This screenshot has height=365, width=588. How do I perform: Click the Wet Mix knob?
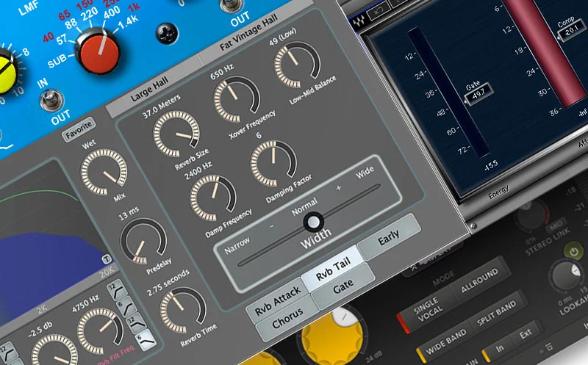[104, 172]
